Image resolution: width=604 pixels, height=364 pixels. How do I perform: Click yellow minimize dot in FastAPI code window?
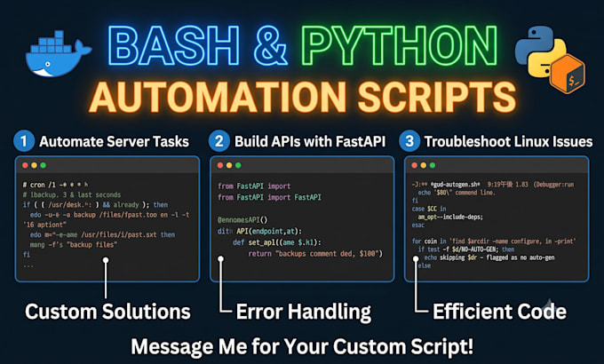pos(229,165)
